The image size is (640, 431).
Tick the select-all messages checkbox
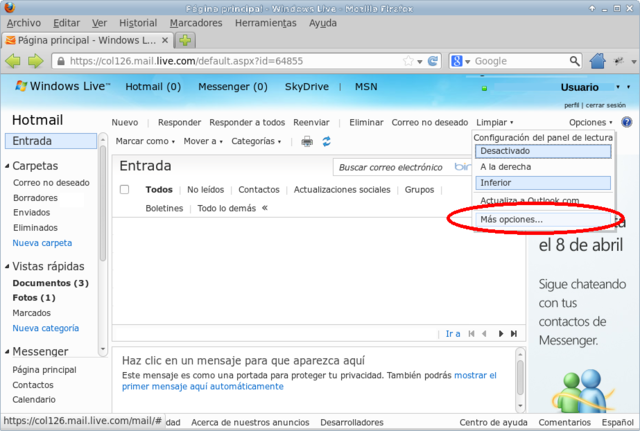point(124,189)
